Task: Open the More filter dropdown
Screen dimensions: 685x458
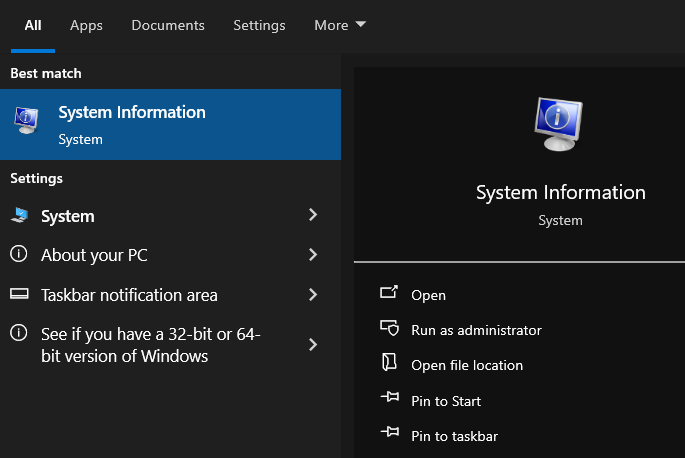Action: pos(340,25)
